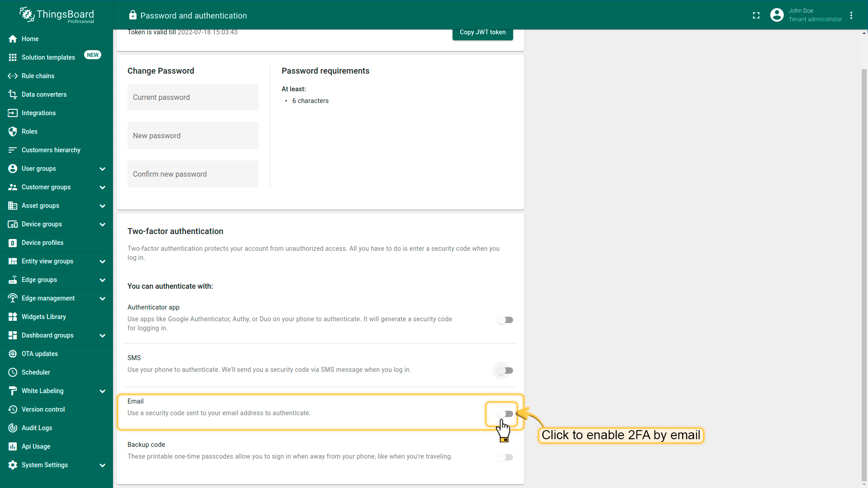Open Widgets Library menu item
This screenshot has height=488, width=868.
click(x=57, y=317)
